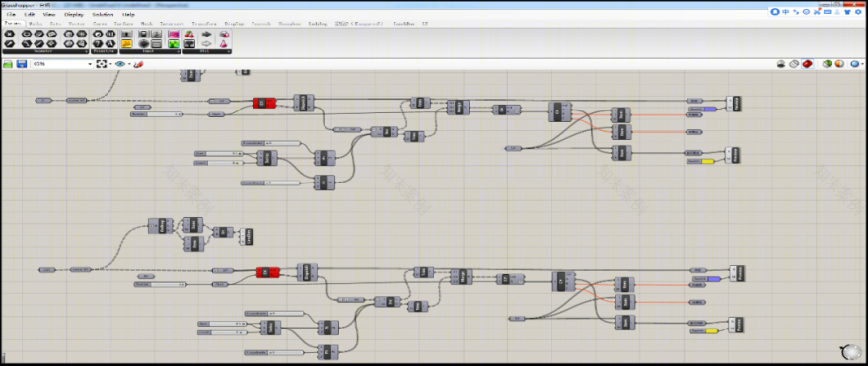Click the blue floppy disk save icon
This screenshot has width=868, height=366.
click(x=21, y=64)
